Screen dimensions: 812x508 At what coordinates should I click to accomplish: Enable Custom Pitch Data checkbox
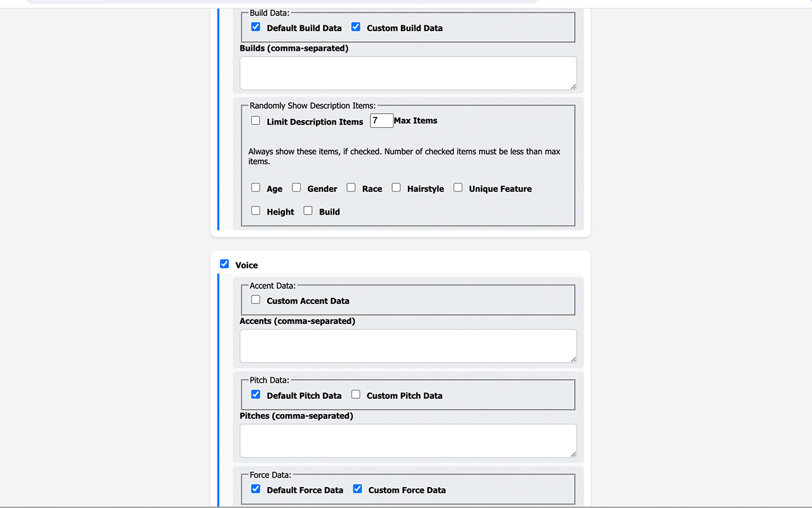coord(356,394)
